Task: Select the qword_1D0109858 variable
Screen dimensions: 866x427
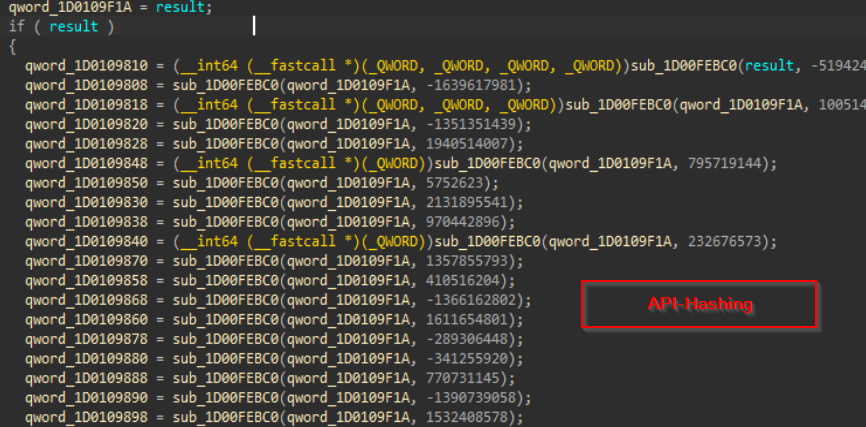Action: (x=87, y=281)
